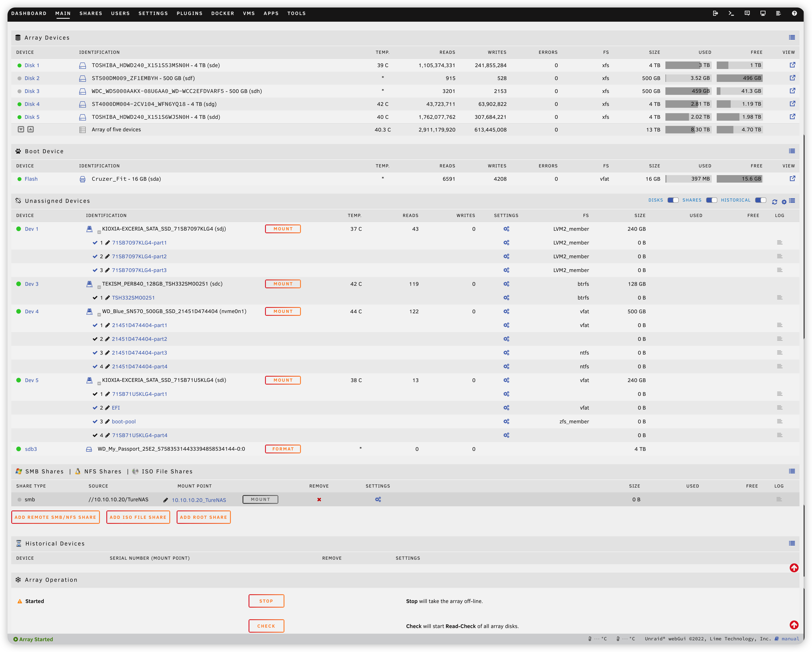
Task: Open settings gears for Dev 4
Action: 506,311
